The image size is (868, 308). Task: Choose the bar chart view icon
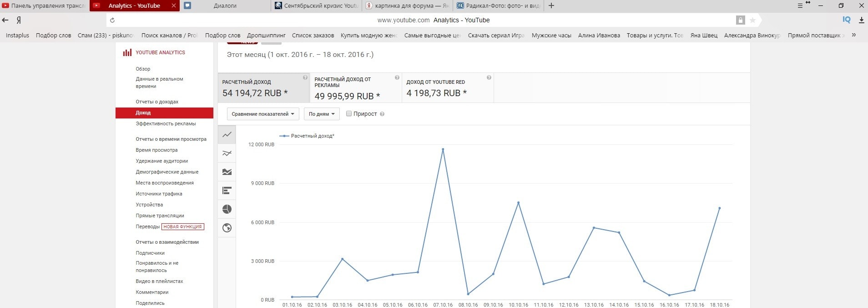227,190
